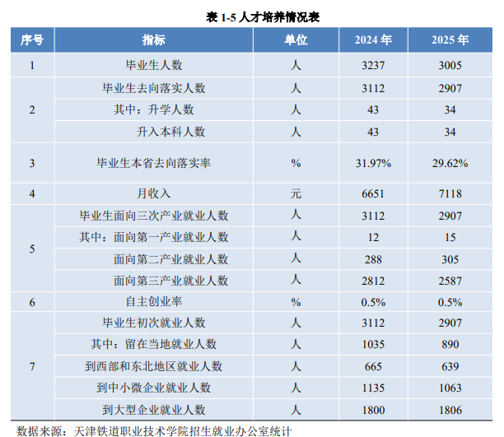Click the value 15 for 第一产业
The width and height of the screenshot is (504, 437).
tap(450, 238)
